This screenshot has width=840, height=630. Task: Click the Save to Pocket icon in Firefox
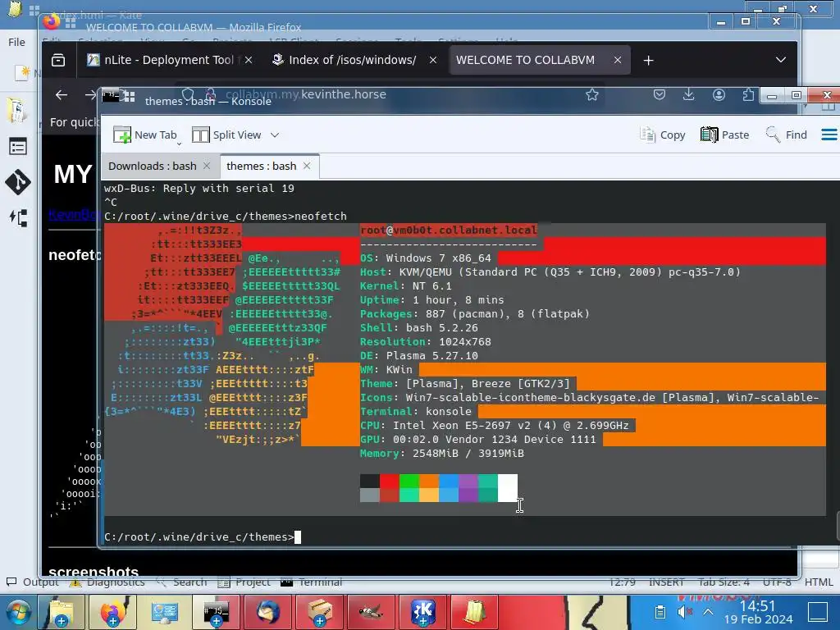(660, 95)
